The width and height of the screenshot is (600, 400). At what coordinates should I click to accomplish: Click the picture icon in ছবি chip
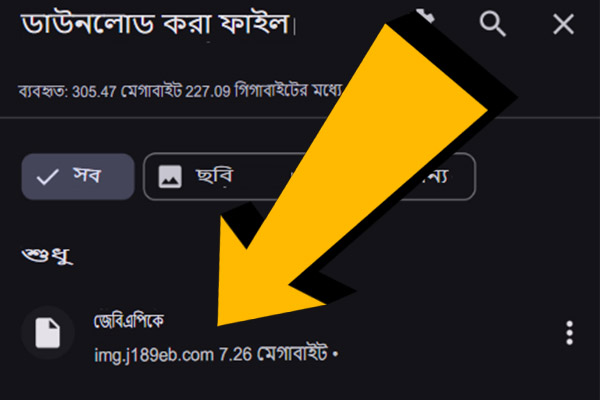(170, 176)
